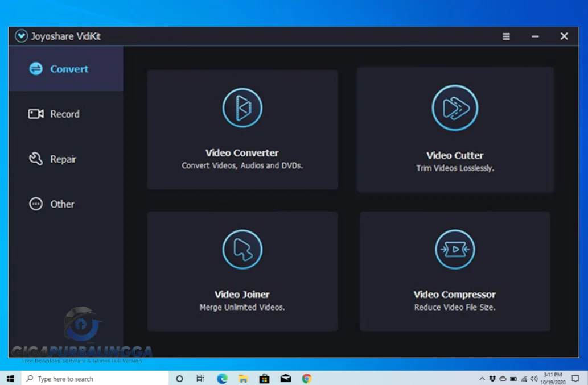The image size is (588, 385).
Task: Click 'Merge Unlimited Videos.' description
Action: pyautogui.click(x=242, y=307)
